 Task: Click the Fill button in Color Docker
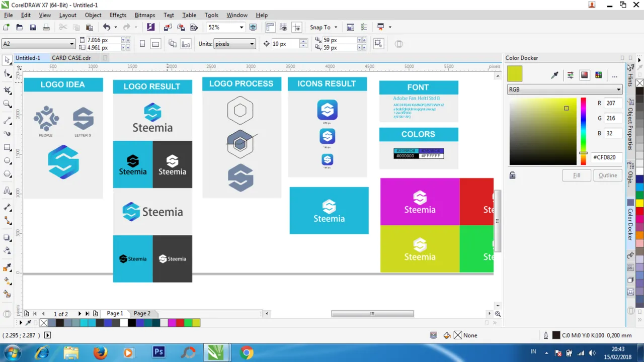click(577, 175)
